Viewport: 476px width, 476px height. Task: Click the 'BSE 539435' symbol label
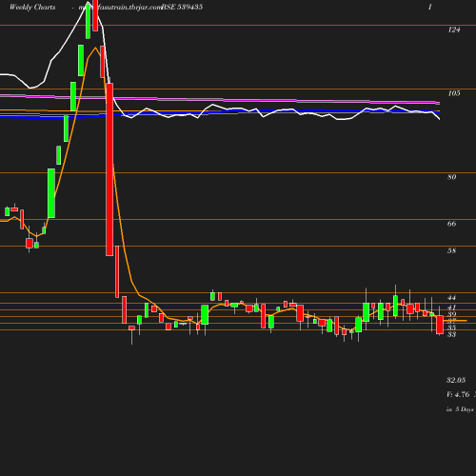coord(182,7)
